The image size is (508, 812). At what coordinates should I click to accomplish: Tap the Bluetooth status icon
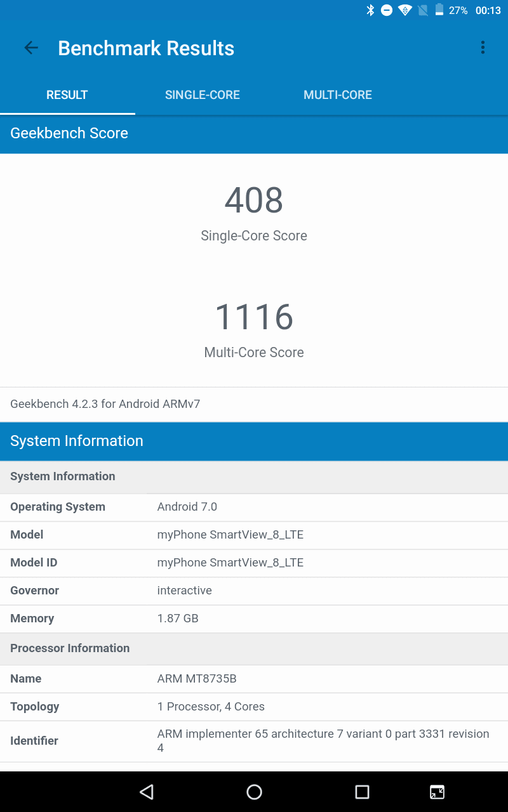tap(371, 10)
